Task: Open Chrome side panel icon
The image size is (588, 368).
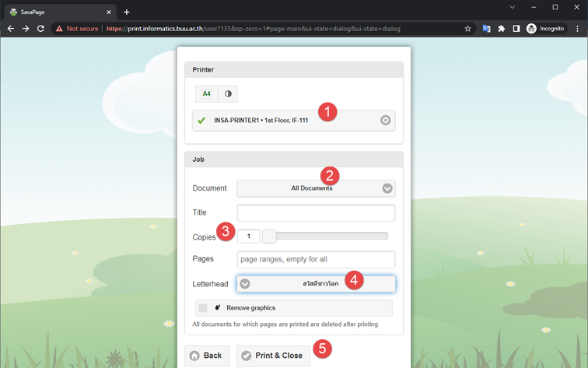Action: click(516, 29)
